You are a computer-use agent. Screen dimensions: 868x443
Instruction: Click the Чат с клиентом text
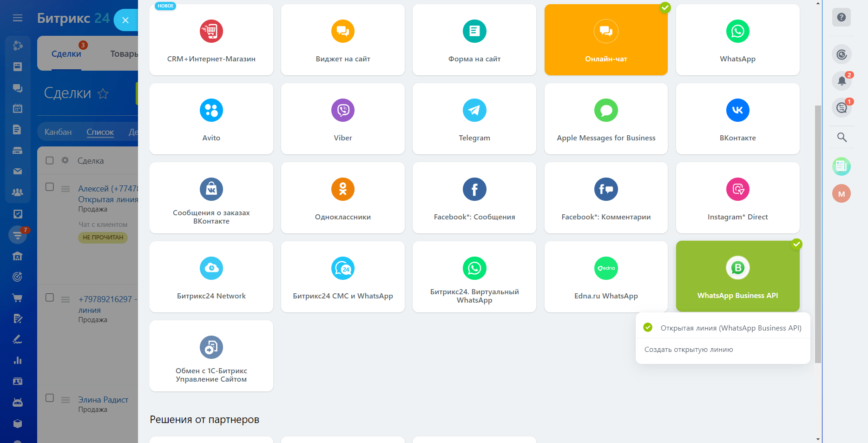point(103,225)
